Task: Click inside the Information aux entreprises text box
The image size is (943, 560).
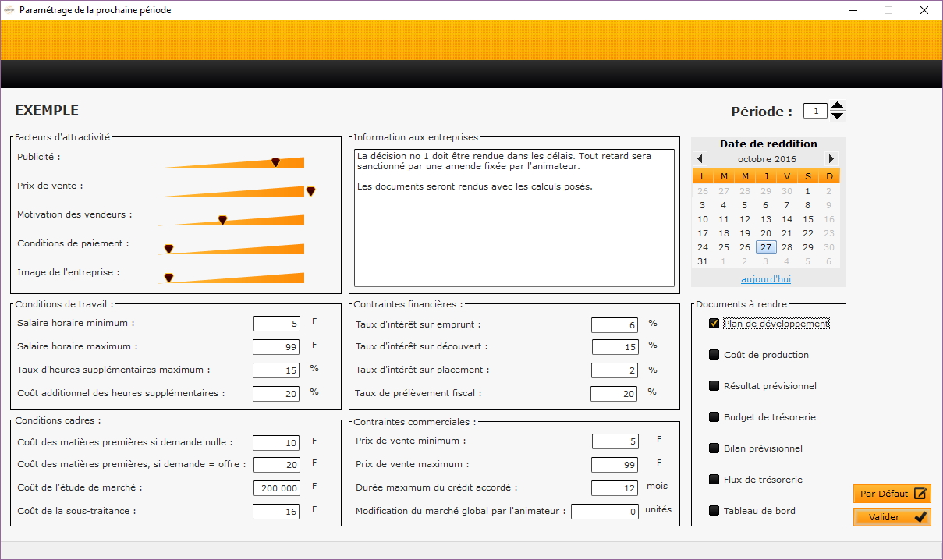Action: point(514,218)
